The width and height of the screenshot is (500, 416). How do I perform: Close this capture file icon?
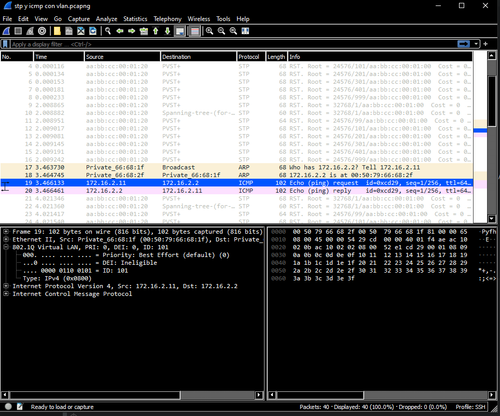81,31
